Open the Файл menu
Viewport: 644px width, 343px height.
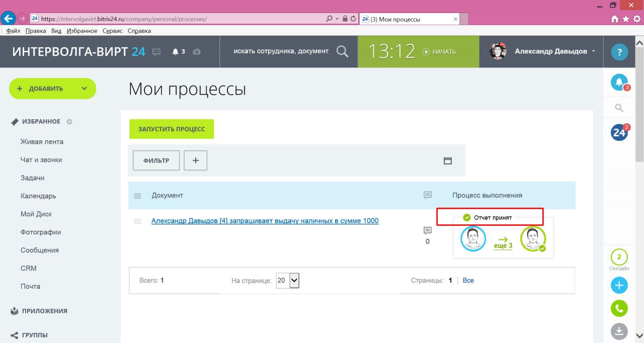click(x=14, y=31)
